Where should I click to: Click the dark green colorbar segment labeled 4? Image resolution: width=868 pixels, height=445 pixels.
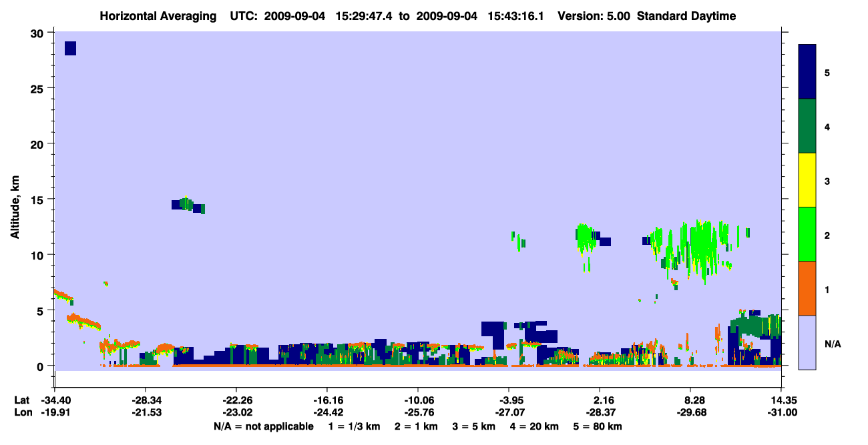tap(807, 126)
